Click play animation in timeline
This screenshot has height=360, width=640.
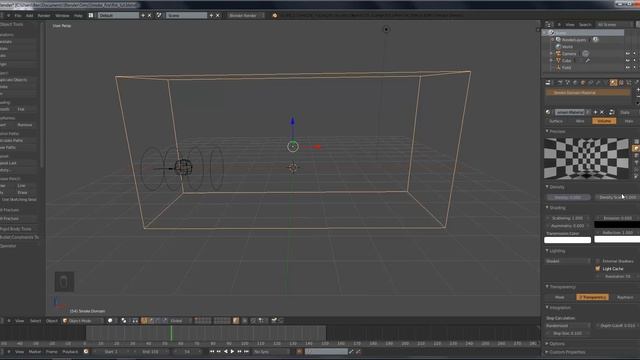click(232, 351)
